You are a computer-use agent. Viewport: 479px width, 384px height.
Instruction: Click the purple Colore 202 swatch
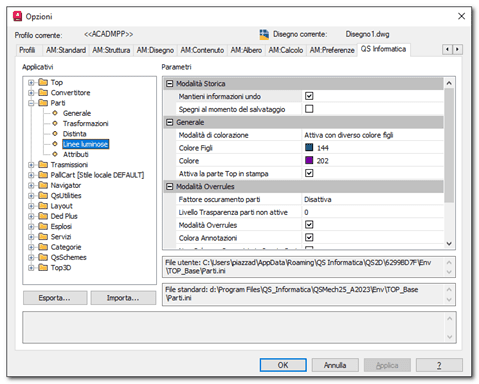tap(309, 160)
